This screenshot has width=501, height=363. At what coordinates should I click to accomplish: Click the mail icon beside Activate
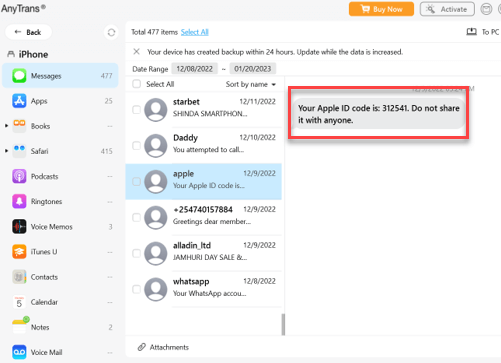486,9
